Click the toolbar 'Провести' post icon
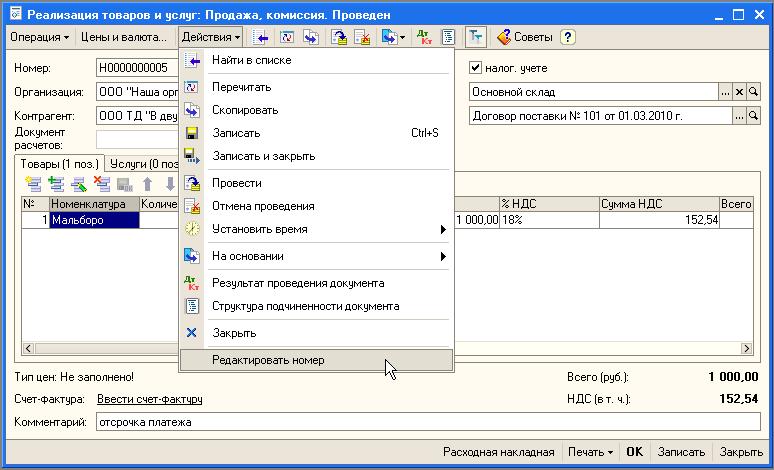 click(339, 38)
